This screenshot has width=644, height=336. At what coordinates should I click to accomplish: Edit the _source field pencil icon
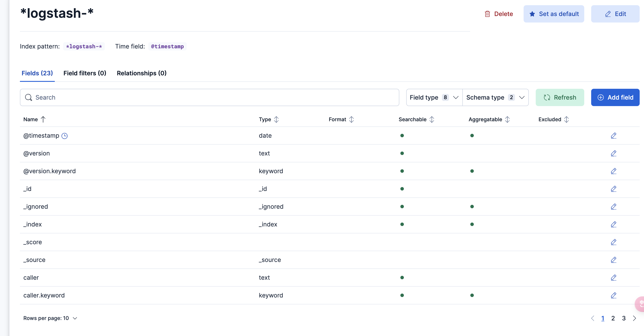click(x=613, y=260)
